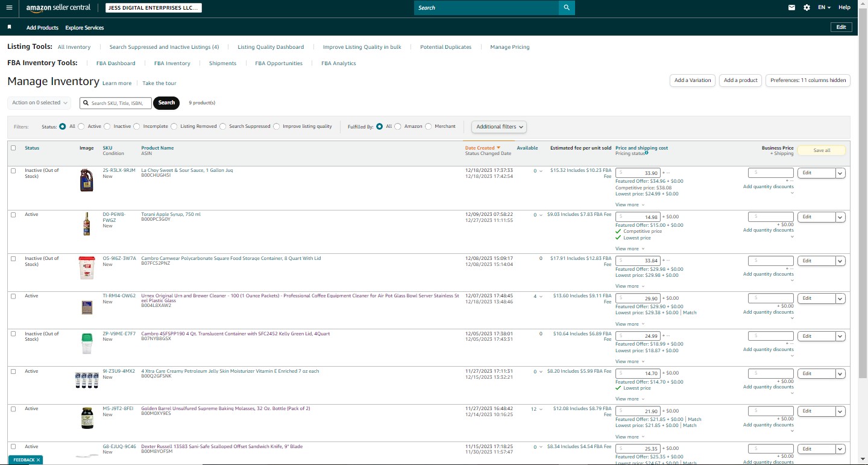Open Golden Barrel Molasses product image
The width and height of the screenshot is (868, 465).
(x=87, y=418)
